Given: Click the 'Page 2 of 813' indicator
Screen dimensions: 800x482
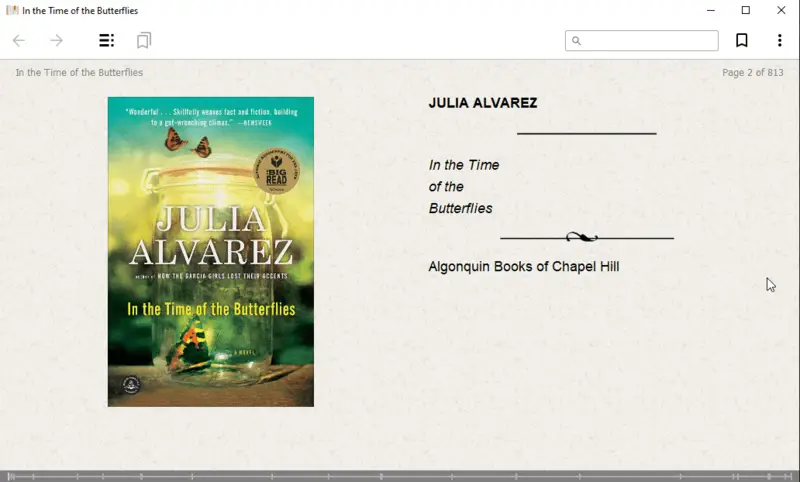Looking at the screenshot, I should 753,72.
